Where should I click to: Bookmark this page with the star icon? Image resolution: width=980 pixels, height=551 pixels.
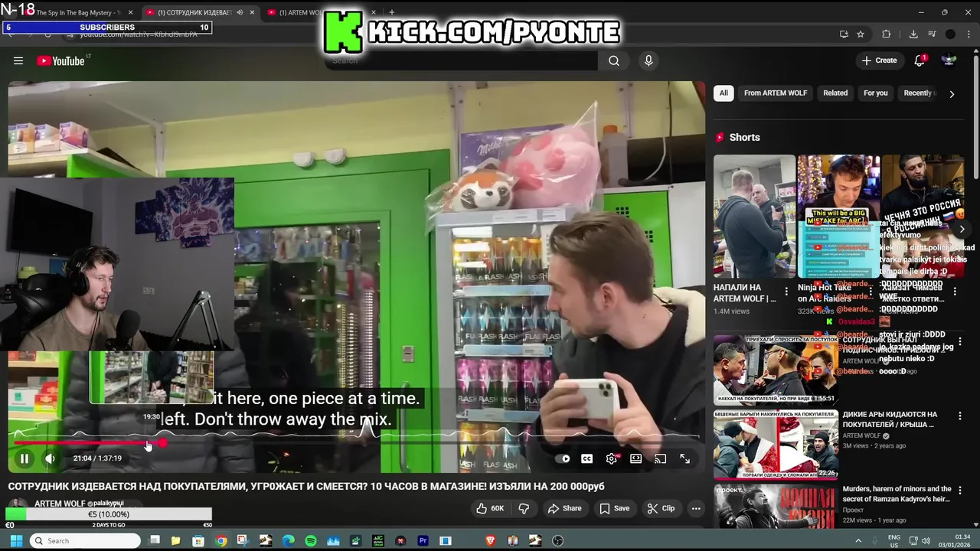coord(861,34)
